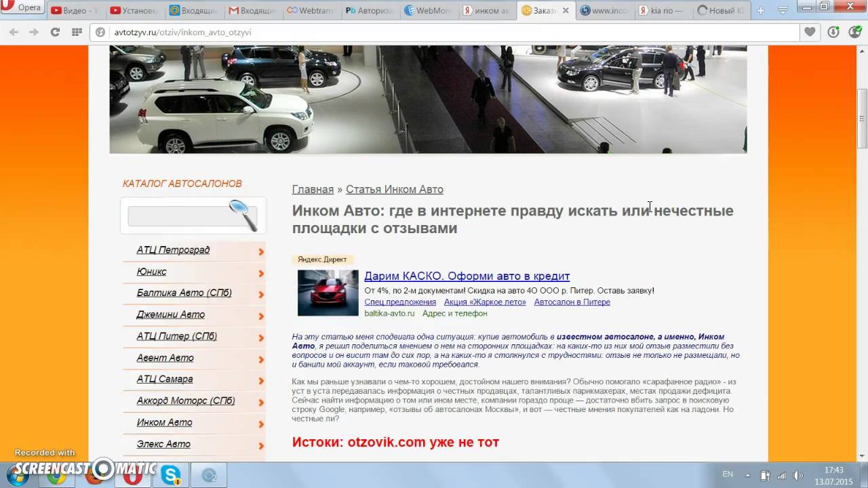This screenshot has width=868, height=488.
Task: Switch to the Yandex инком ав tab
Action: click(x=487, y=10)
